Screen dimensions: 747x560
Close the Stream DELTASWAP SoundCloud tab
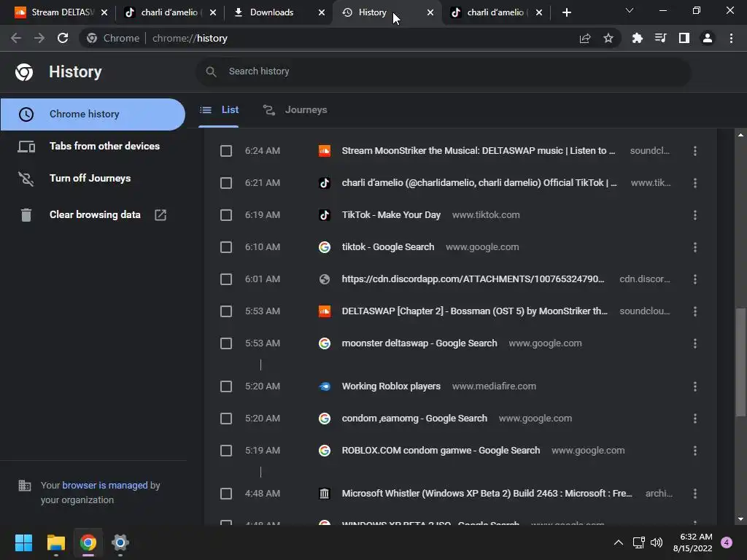coord(104,13)
